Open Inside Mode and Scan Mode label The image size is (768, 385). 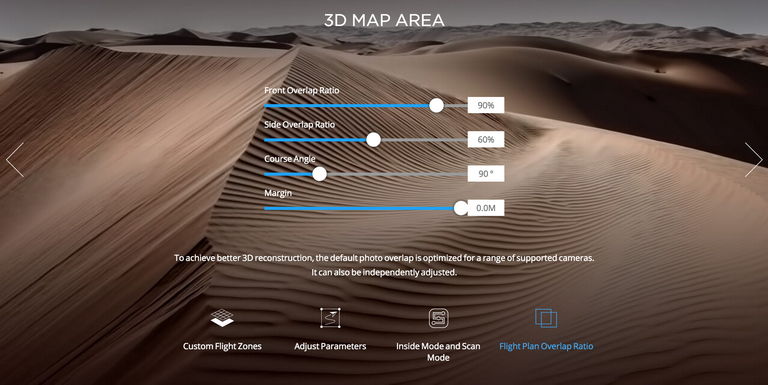[x=438, y=352]
